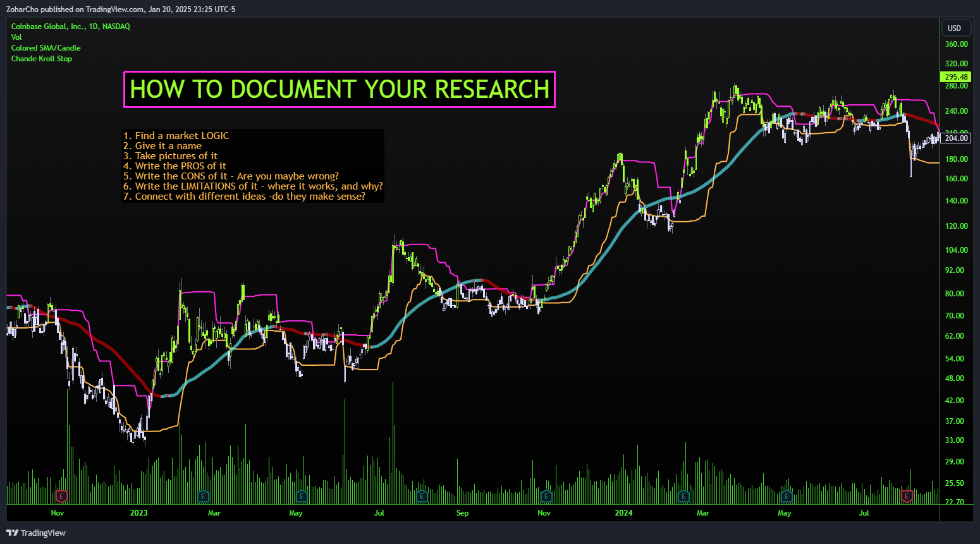
Task: Click the 22.70 price axis label
Action: 955,502
